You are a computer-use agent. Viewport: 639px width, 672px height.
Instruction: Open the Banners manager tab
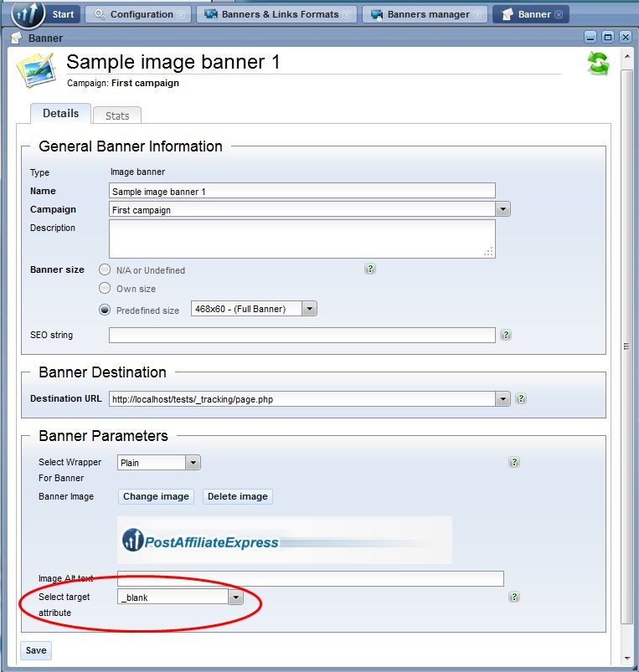point(425,14)
